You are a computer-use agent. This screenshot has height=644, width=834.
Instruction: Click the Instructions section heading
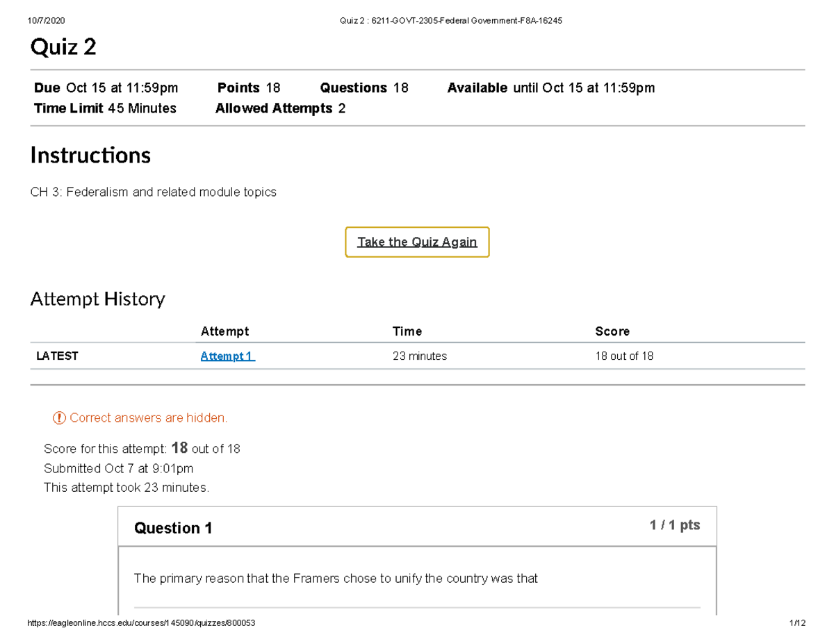pos(90,155)
